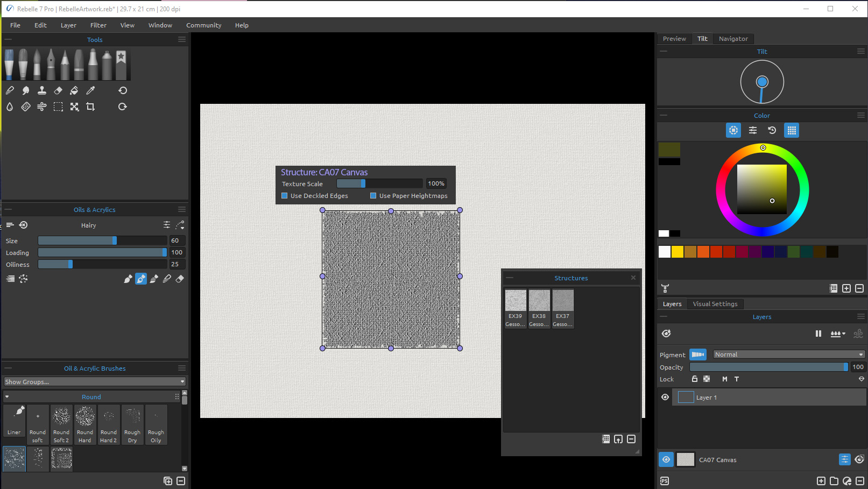868x489 pixels.
Task: Open the Filter menu
Action: [x=98, y=25]
